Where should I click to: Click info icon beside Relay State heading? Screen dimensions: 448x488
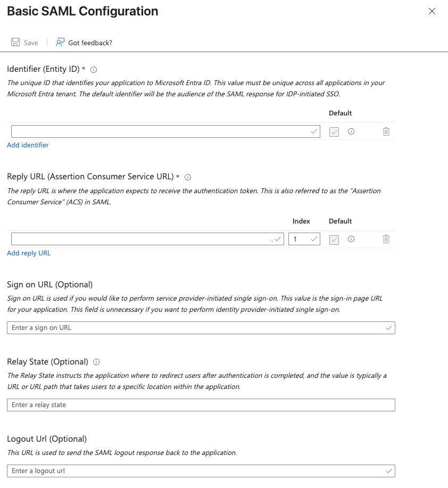(x=96, y=362)
